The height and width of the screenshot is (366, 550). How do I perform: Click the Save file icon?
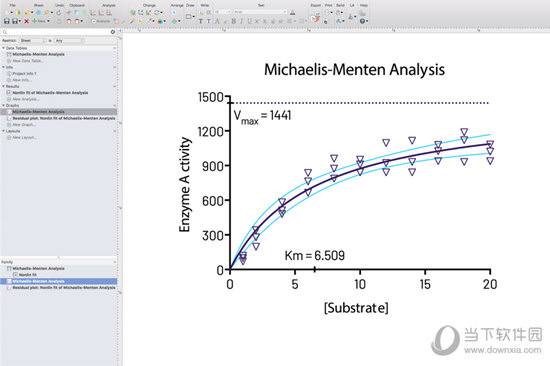point(6,21)
